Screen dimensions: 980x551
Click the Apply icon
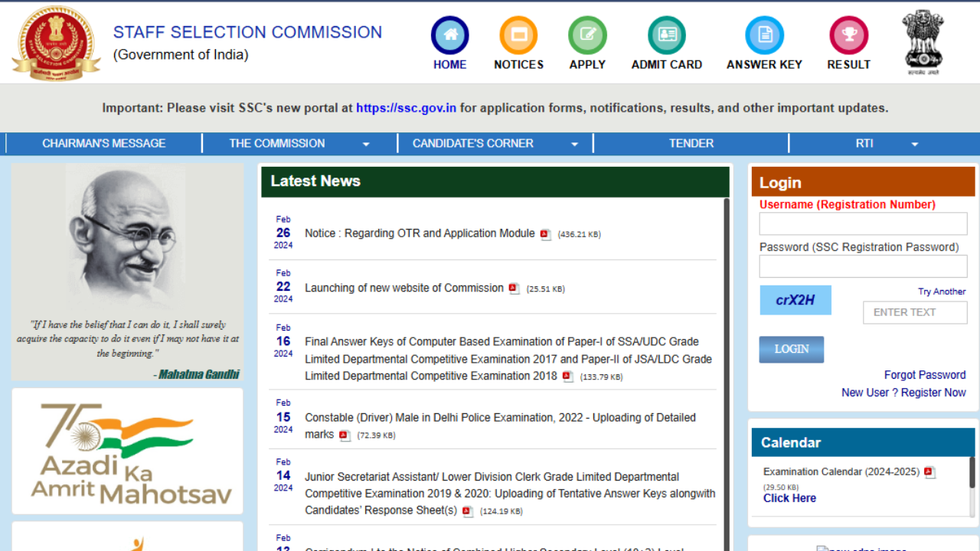587,35
